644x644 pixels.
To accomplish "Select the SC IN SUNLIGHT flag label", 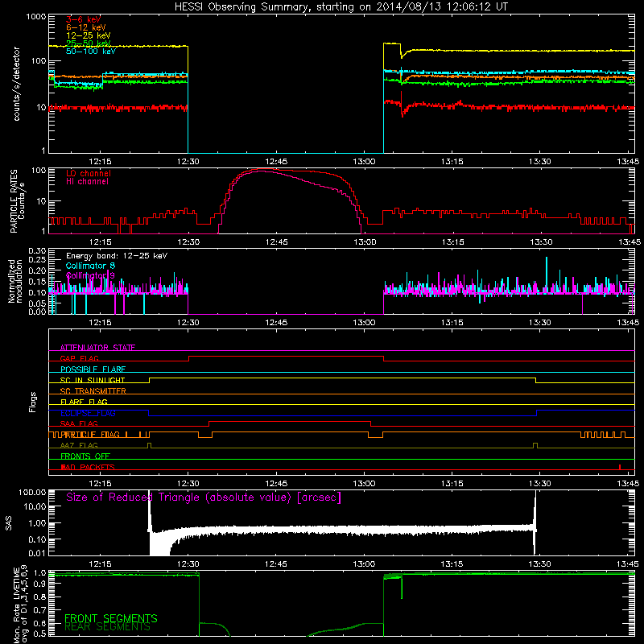I will pos(93,380).
